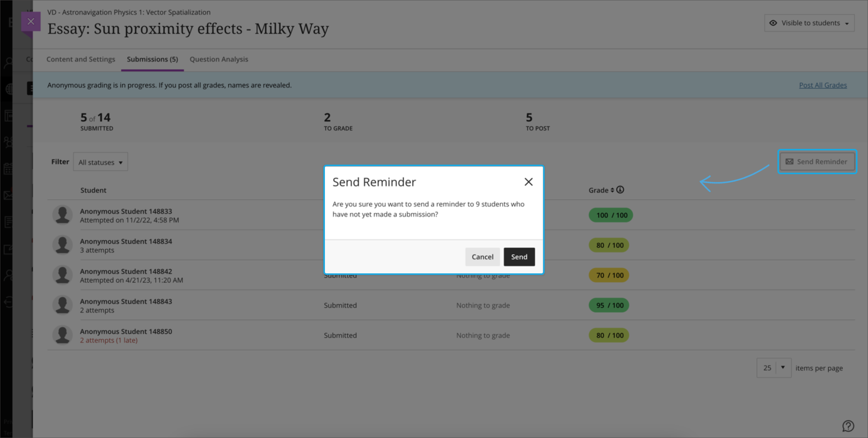Click Anonymous Student 148833 avatar
This screenshot has width=868, height=438.
(63, 215)
